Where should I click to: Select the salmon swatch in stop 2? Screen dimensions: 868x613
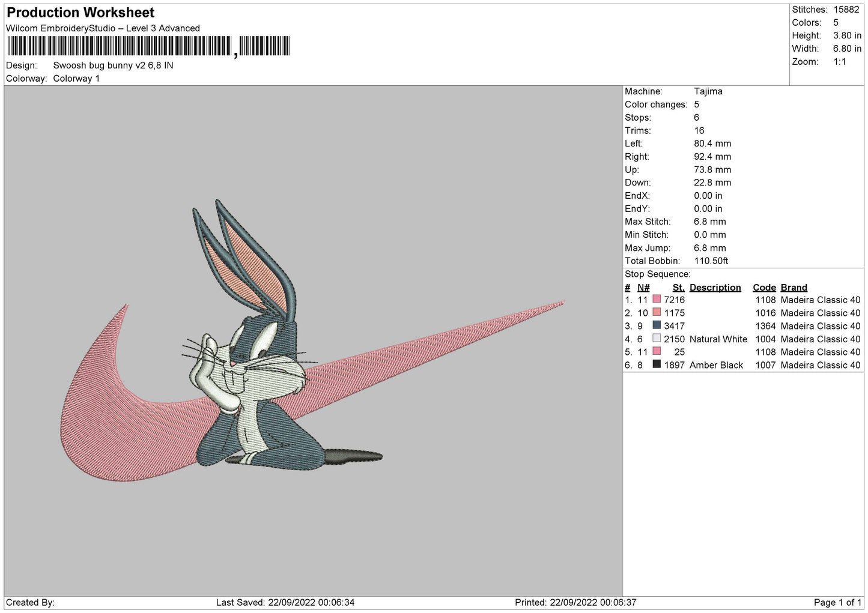click(657, 313)
